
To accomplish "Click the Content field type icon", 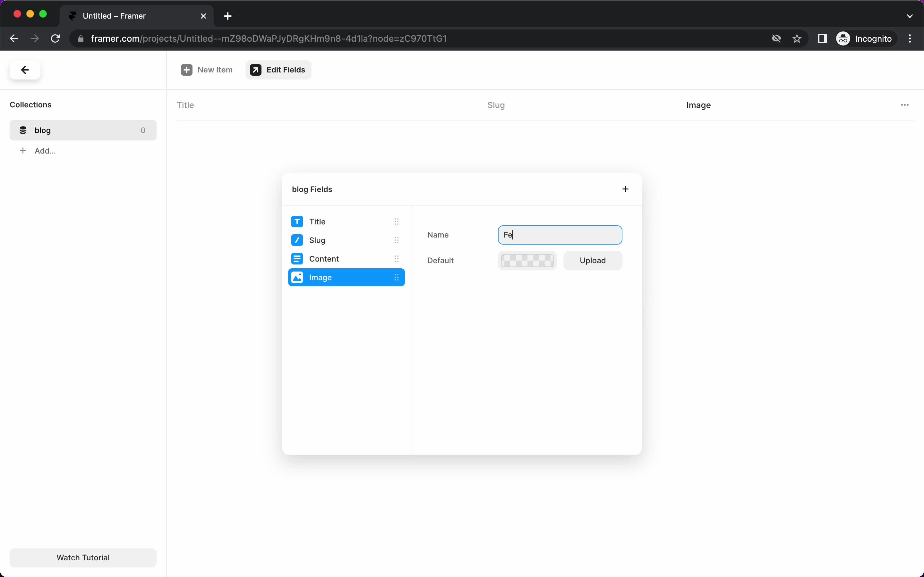I will point(297,258).
